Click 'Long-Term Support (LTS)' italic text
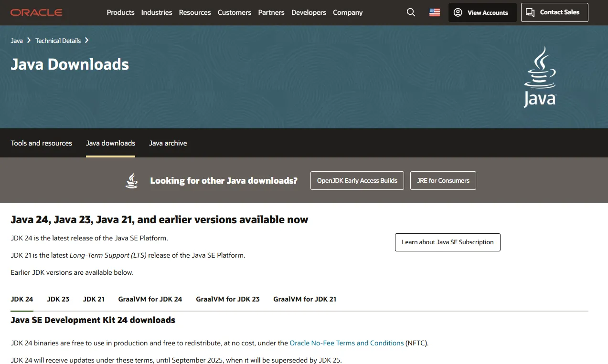 point(109,255)
